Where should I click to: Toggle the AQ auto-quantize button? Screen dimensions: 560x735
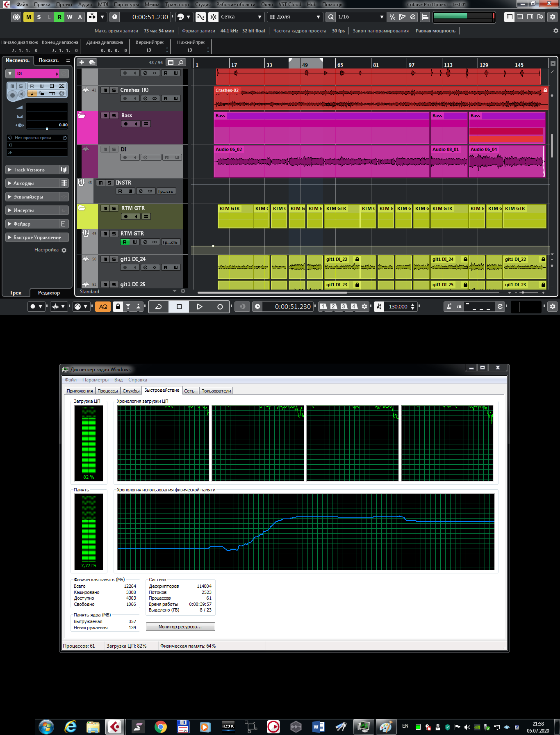click(103, 307)
